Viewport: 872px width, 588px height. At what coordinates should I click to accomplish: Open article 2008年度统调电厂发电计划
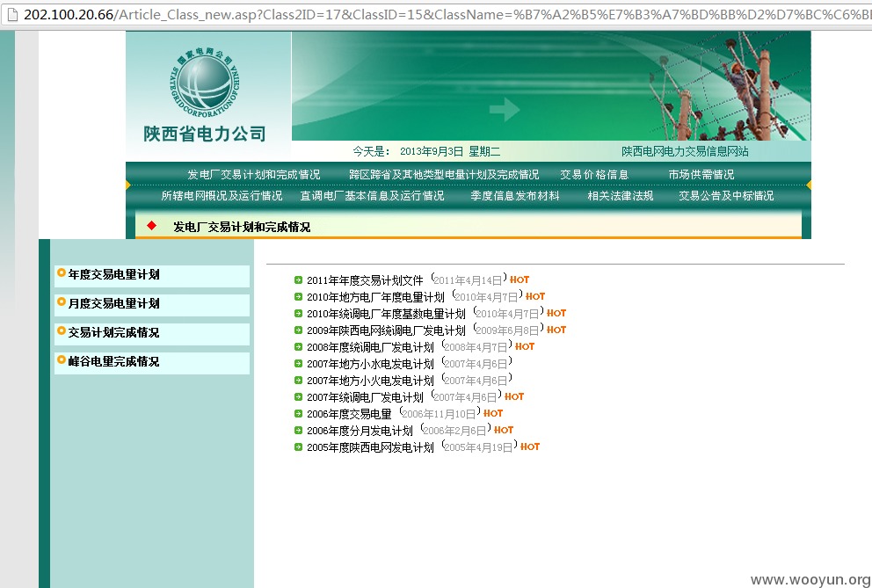tap(370, 347)
